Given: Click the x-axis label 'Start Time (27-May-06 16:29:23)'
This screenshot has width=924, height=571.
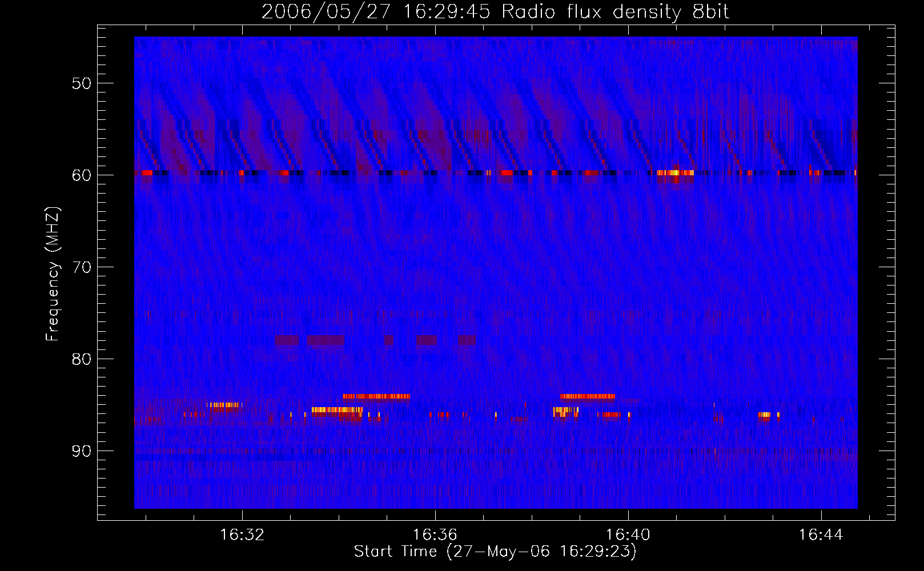Looking at the screenshot, I should [495, 552].
